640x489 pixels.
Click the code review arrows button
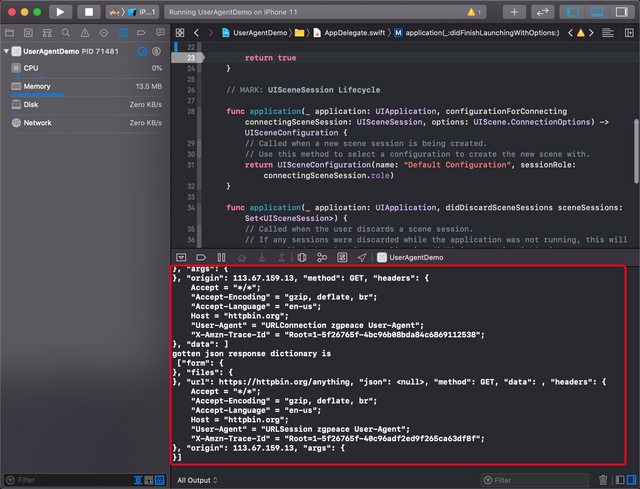[x=542, y=12]
